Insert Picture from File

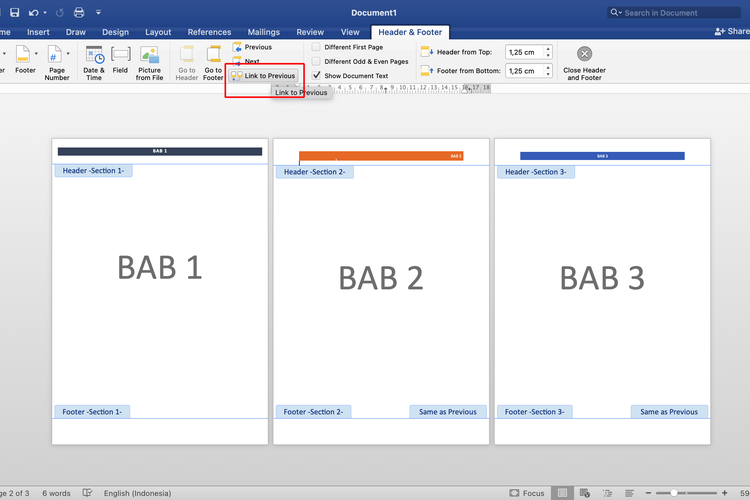pyautogui.click(x=149, y=62)
